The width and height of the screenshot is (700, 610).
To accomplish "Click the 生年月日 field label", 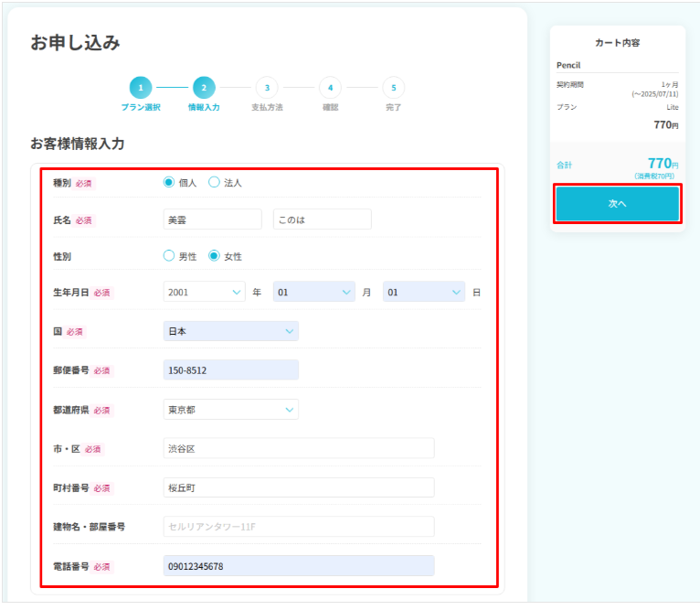I will 71,293.
